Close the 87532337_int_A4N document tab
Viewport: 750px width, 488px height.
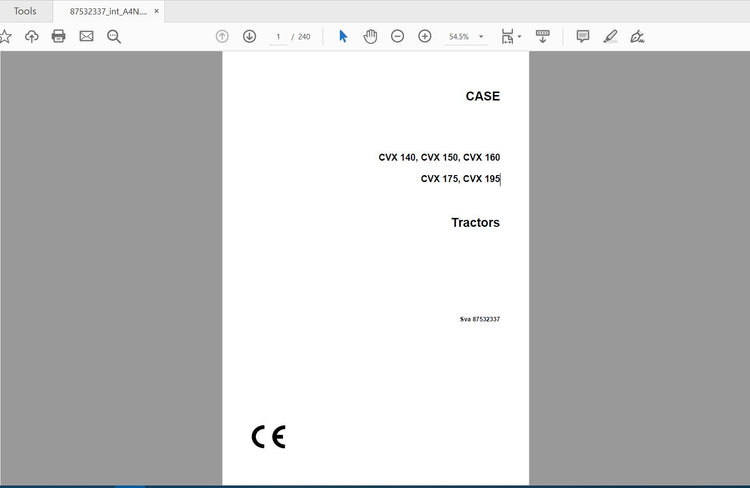[x=156, y=11]
